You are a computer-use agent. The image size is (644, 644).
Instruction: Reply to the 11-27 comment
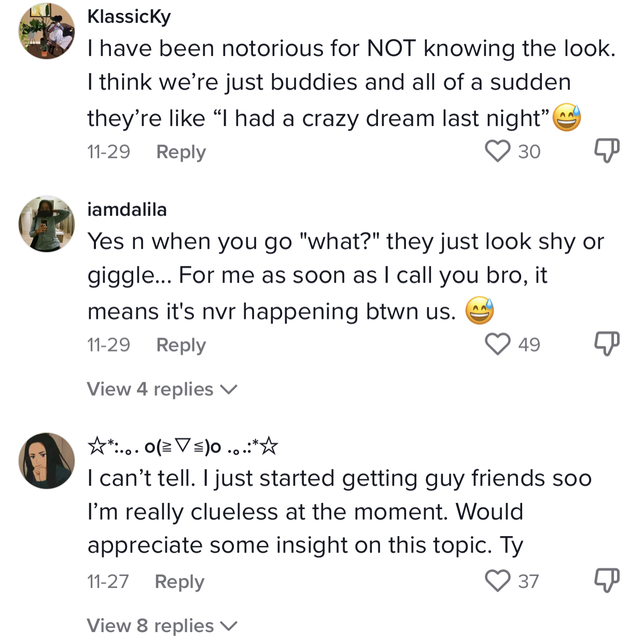179,582
